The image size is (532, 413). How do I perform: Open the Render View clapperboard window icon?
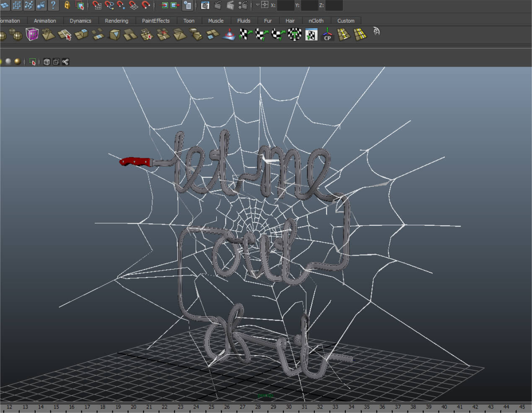coord(205,5)
